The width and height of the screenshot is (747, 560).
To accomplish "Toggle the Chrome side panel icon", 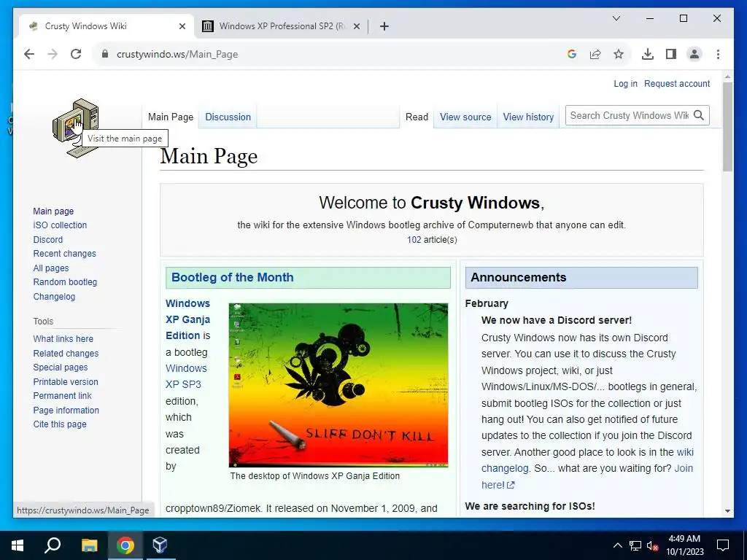I will tap(671, 54).
